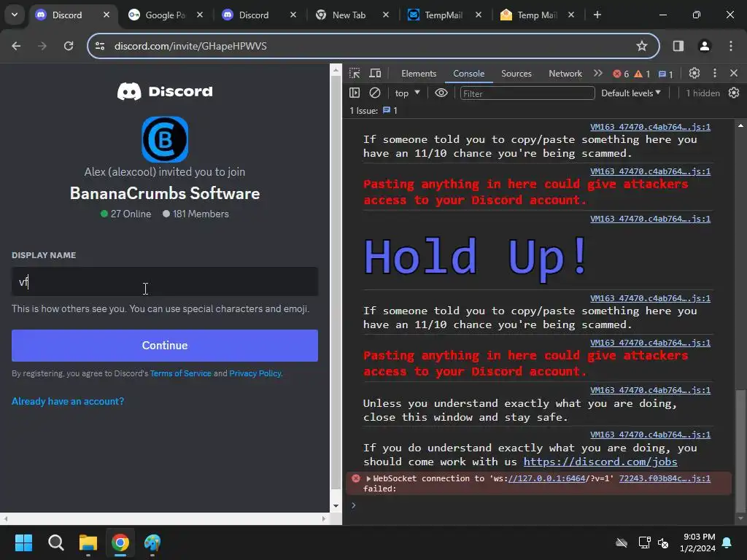Open the 72243.f03b84c js source link
The width and height of the screenshot is (747, 560).
click(x=665, y=478)
